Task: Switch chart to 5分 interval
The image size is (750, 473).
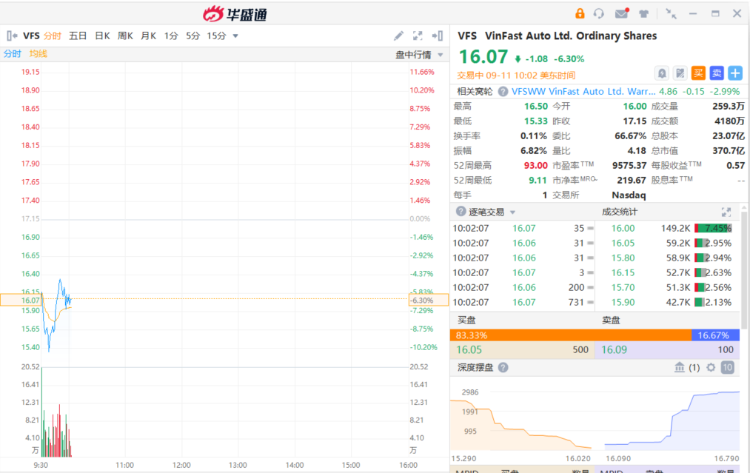Action: (193, 36)
